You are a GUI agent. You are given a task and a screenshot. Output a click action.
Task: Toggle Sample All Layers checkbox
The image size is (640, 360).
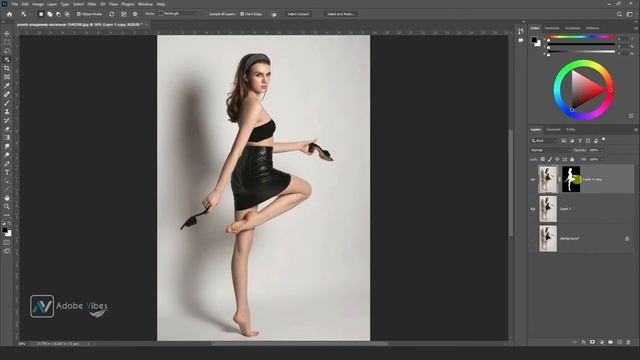tap(207, 14)
